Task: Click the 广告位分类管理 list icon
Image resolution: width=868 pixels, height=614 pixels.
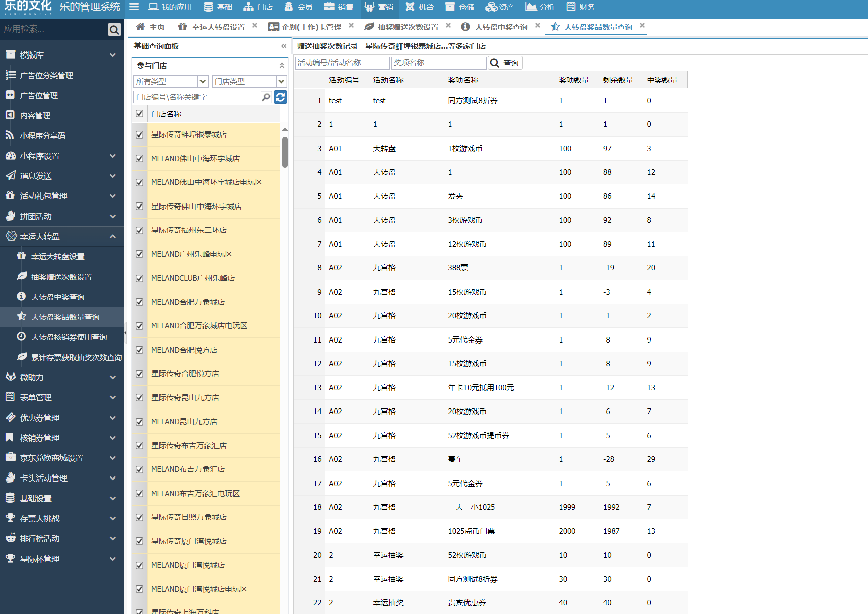Action: (x=10, y=75)
